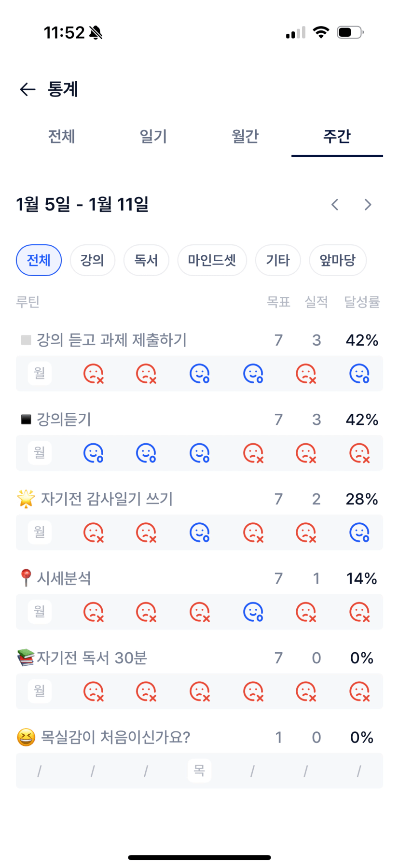Open the 강의 듣고 과제 제출하기 routine
Screen dimensions: 399x868
[111, 340]
